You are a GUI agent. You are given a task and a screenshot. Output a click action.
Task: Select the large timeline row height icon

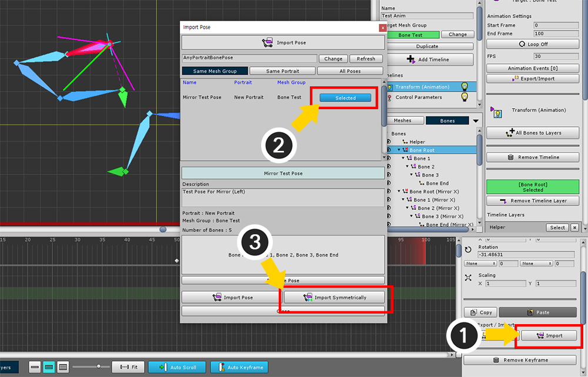click(x=63, y=367)
